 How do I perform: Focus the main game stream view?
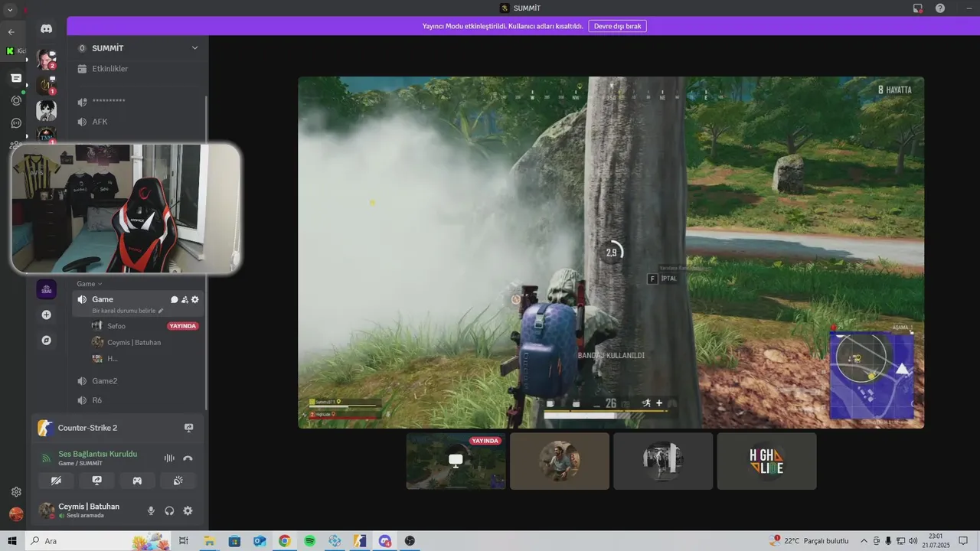[x=611, y=252]
